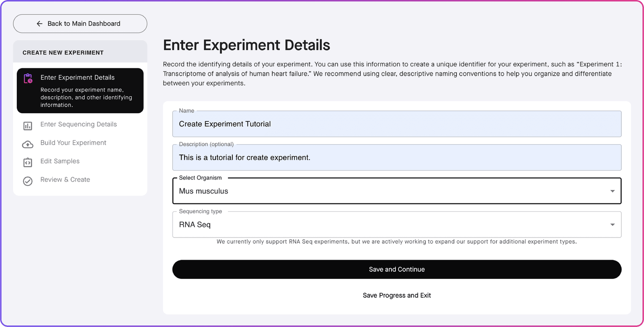Open the Build Your Experiment step

tap(73, 142)
